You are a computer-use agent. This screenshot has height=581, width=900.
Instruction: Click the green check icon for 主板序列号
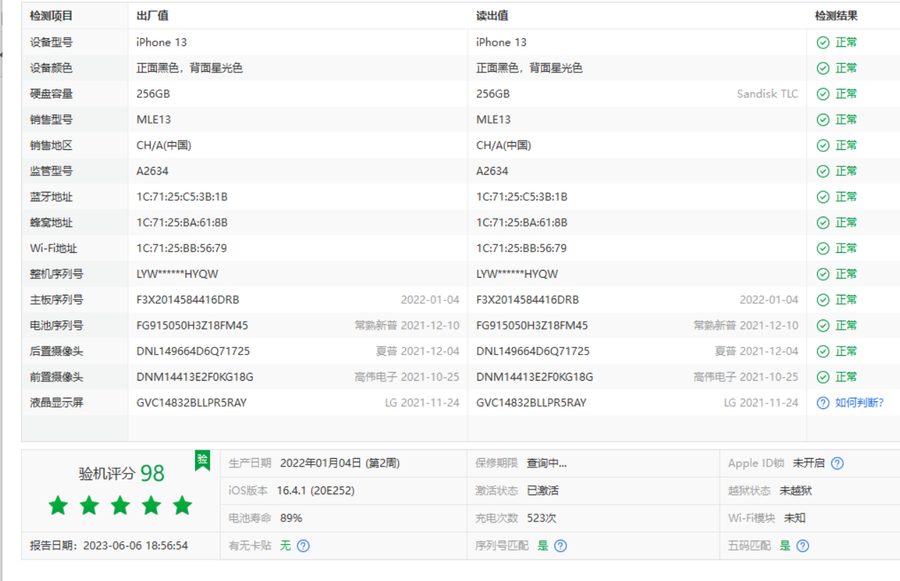(x=823, y=300)
